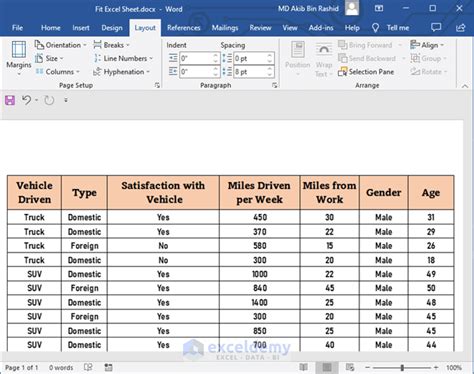474x374 pixels.
Task: Open the Columns dropdown
Action: [x=57, y=72]
